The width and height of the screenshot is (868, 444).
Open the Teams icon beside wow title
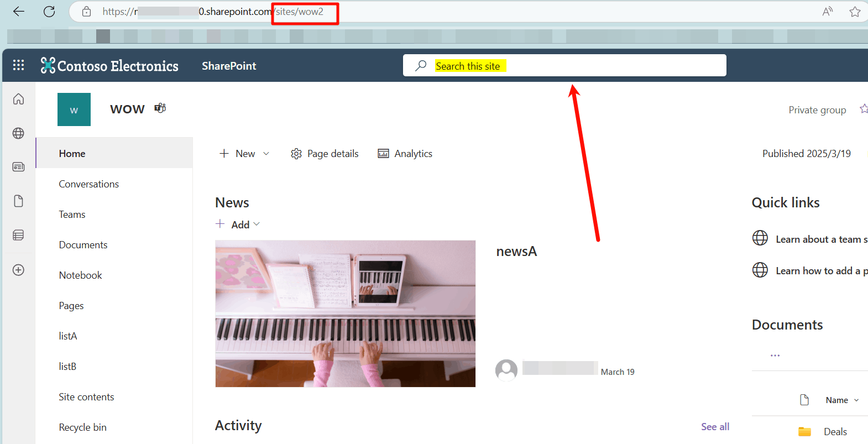[160, 108]
